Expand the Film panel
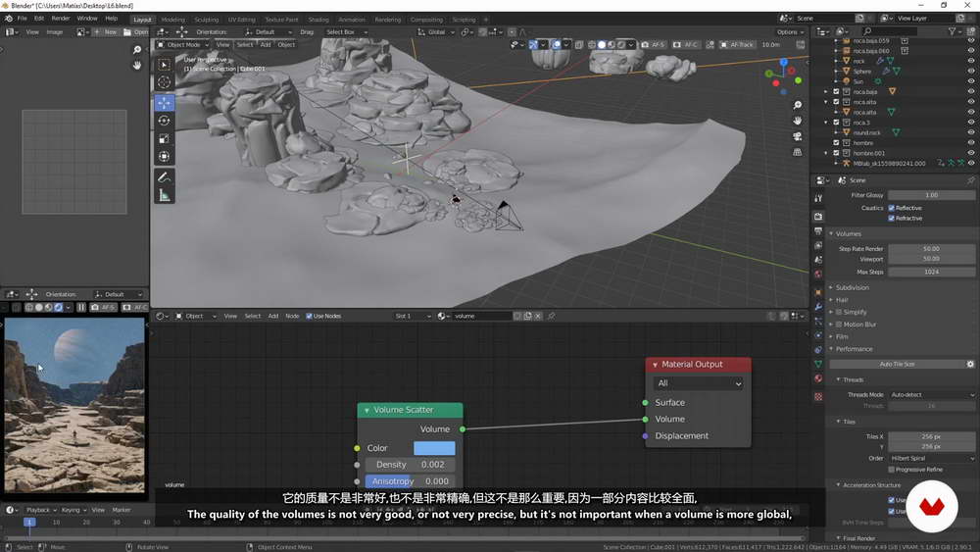980x552 pixels. (x=842, y=337)
